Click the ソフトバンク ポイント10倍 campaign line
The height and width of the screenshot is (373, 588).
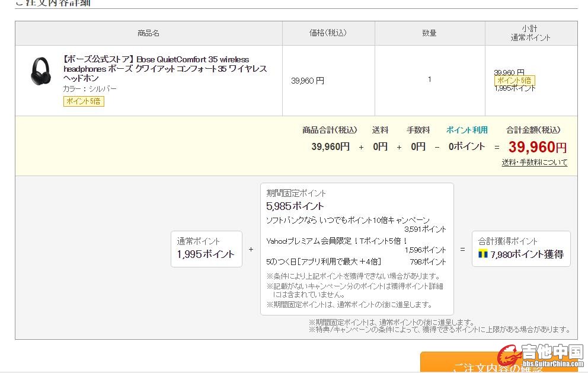coord(347,220)
